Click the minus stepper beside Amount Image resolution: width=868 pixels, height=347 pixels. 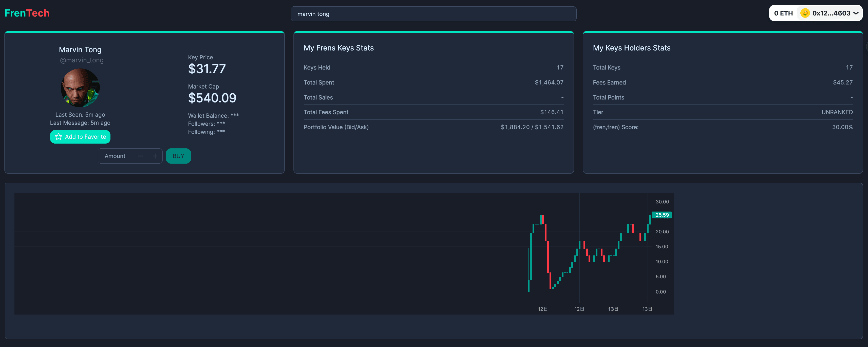coord(140,156)
